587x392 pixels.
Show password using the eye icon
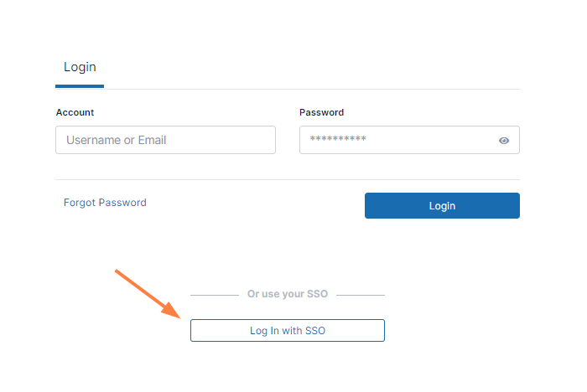504,141
